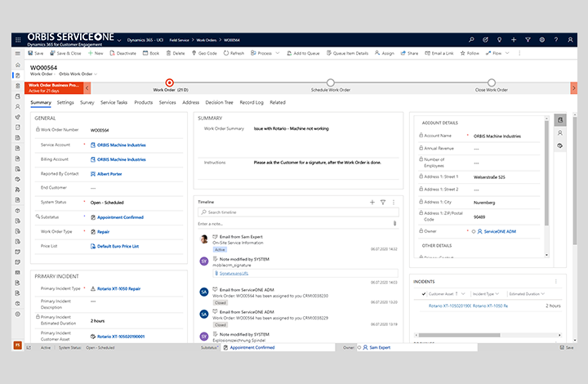Toggle the incidents grid select-all checkmark
The height and width of the screenshot is (384, 588).
pos(423,294)
